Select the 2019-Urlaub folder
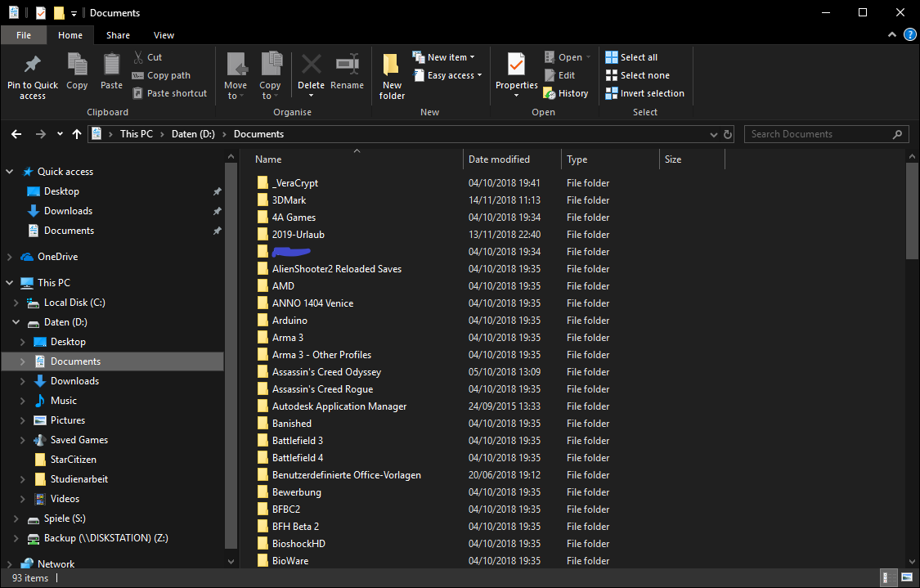Viewport: 920px width, 588px height. point(298,235)
